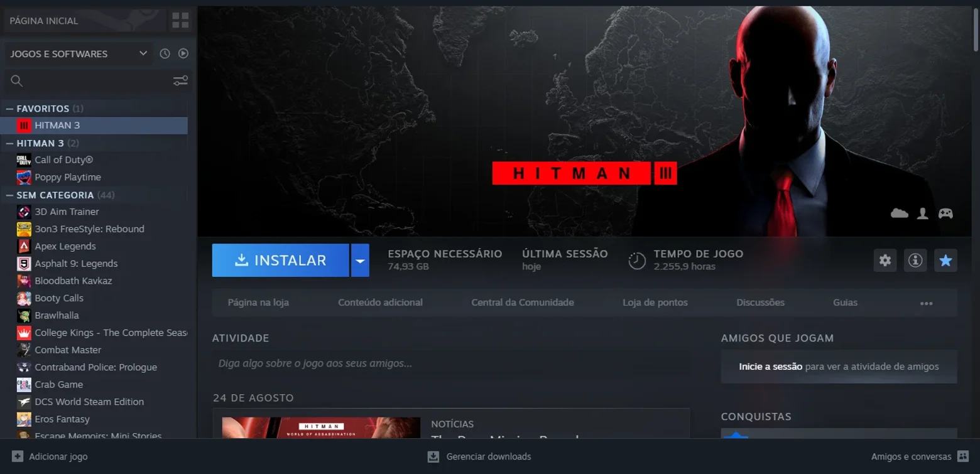The image size is (980, 474).
Task: Go to Página Inicial
Action: [44, 21]
